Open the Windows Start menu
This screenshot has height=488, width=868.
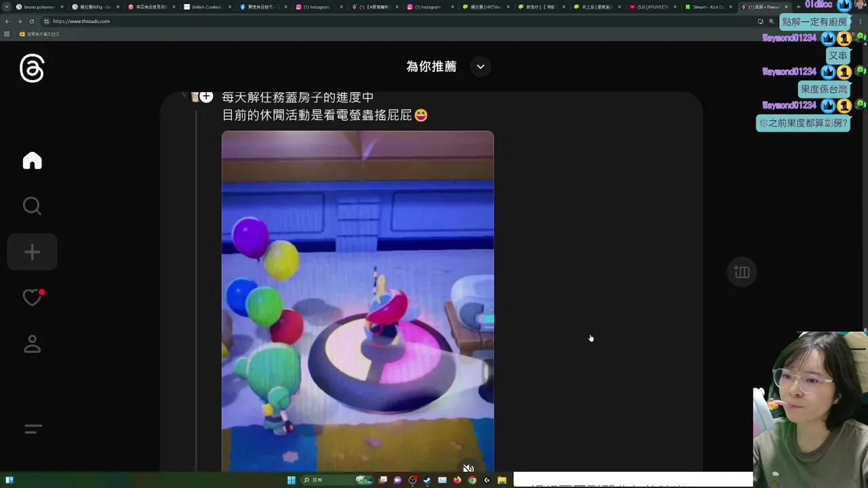click(291, 480)
